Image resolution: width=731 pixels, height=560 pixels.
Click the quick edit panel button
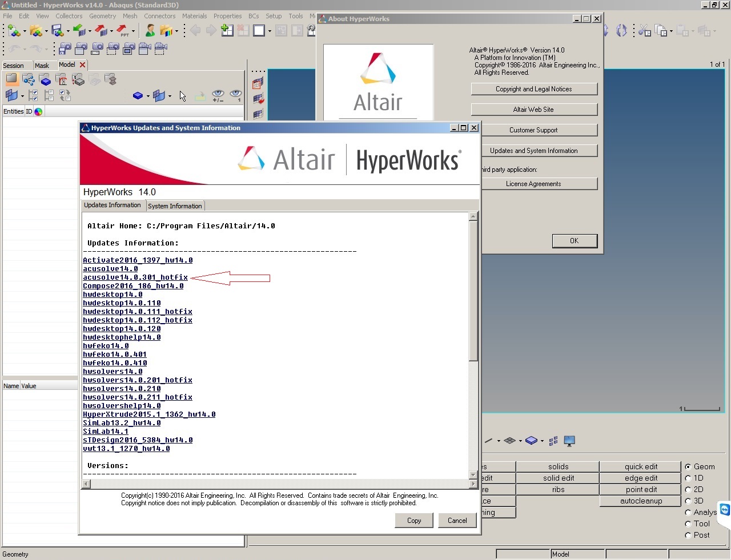coord(641,467)
